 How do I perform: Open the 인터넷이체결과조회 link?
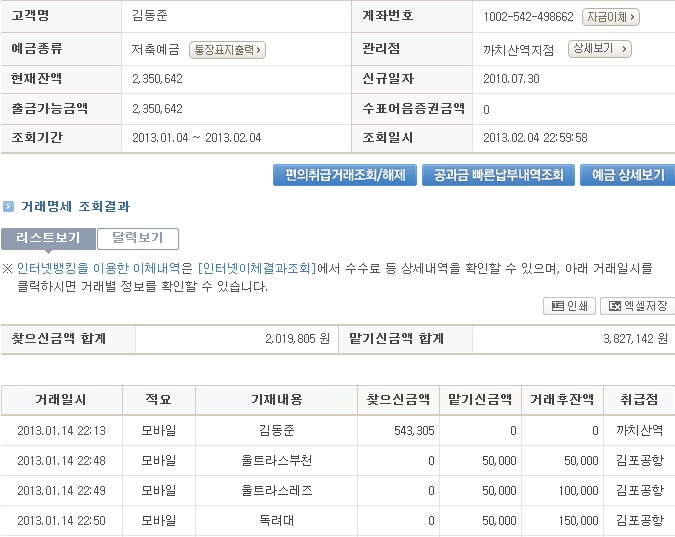(257, 269)
